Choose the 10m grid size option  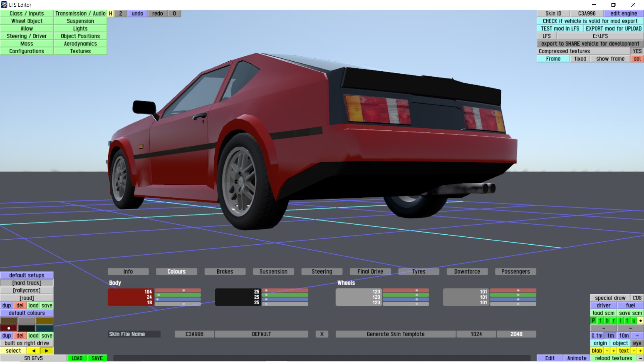(624, 336)
